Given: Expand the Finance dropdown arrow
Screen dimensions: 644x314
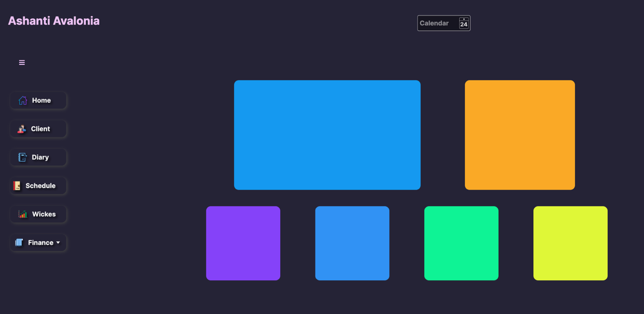Looking at the screenshot, I should tap(58, 243).
